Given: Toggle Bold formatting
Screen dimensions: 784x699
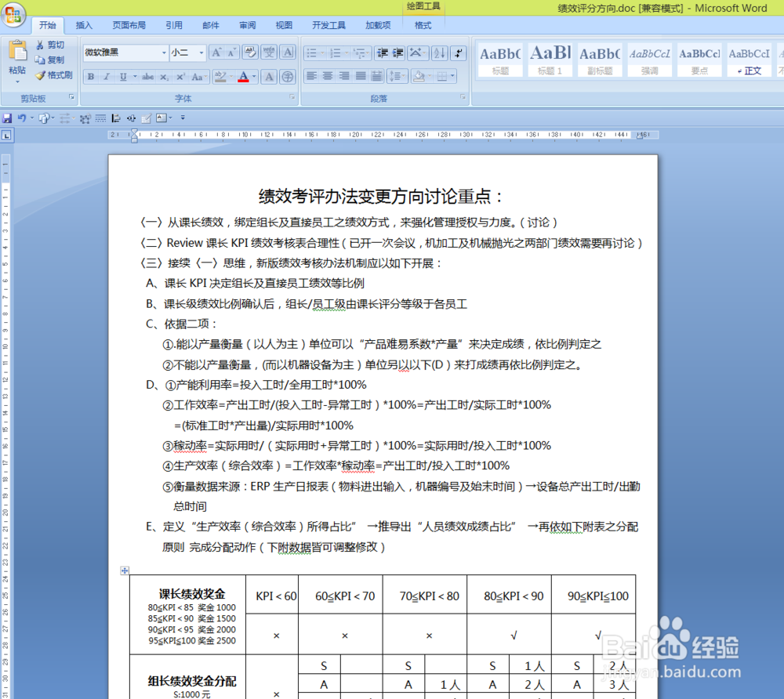Looking at the screenshot, I should [91, 77].
